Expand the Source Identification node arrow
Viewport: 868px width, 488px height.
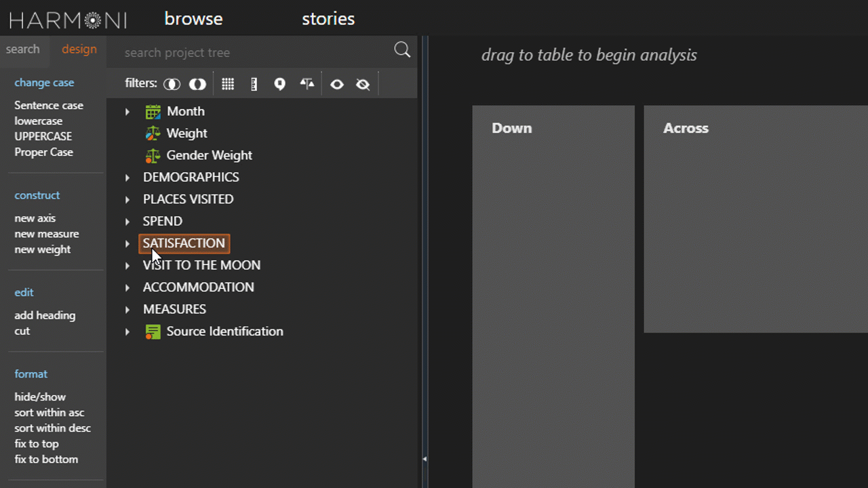click(x=127, y=331)
